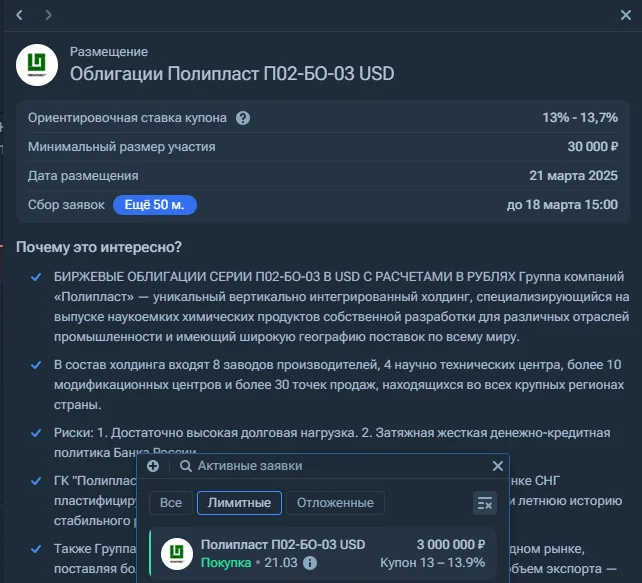Viewport: 642px width, 583px height.
Task: Click the 30 000 ₽ minimum participation value
Action: tap(592, 147)
